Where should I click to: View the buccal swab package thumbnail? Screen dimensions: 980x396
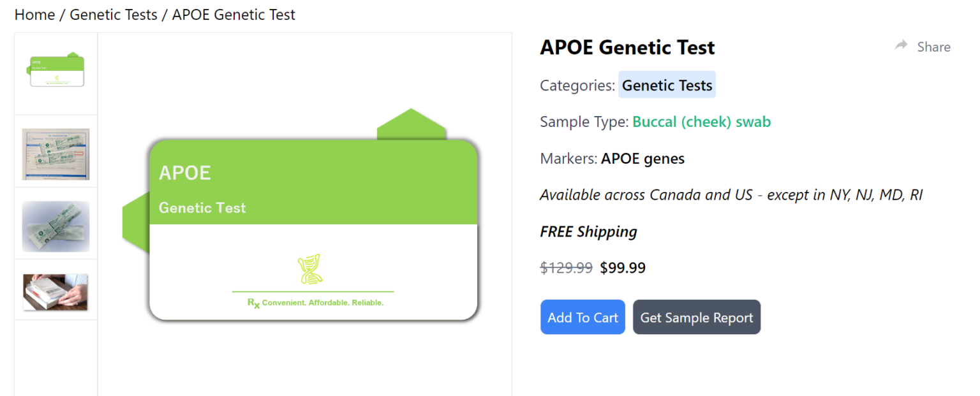[x=56, y=226]
